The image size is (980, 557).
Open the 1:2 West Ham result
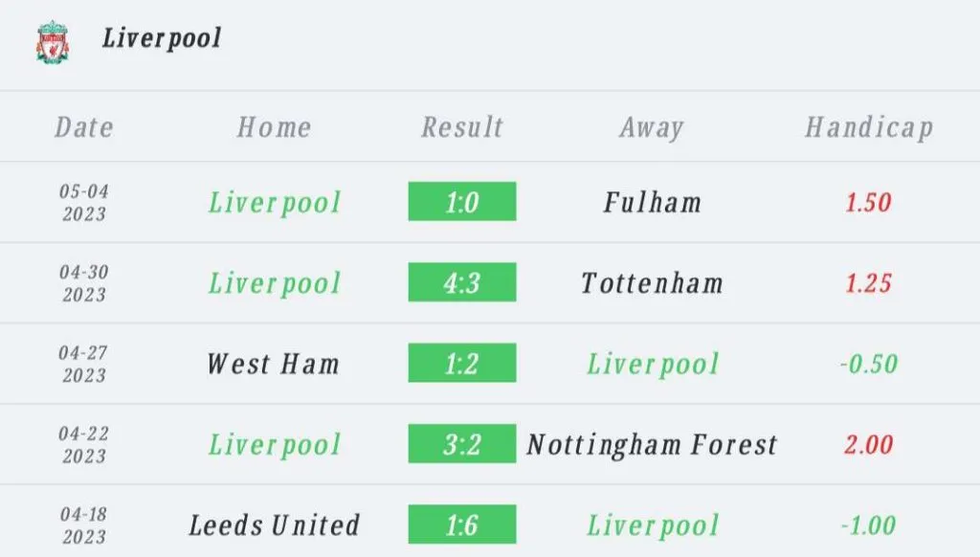462,364
